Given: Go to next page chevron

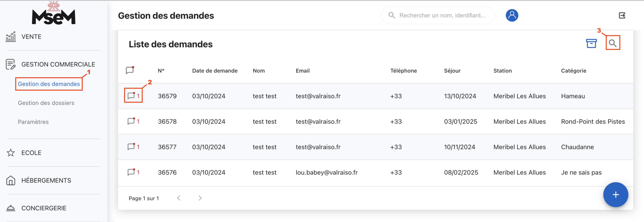Looking at the screenshot, I should (x=200, y=198).
